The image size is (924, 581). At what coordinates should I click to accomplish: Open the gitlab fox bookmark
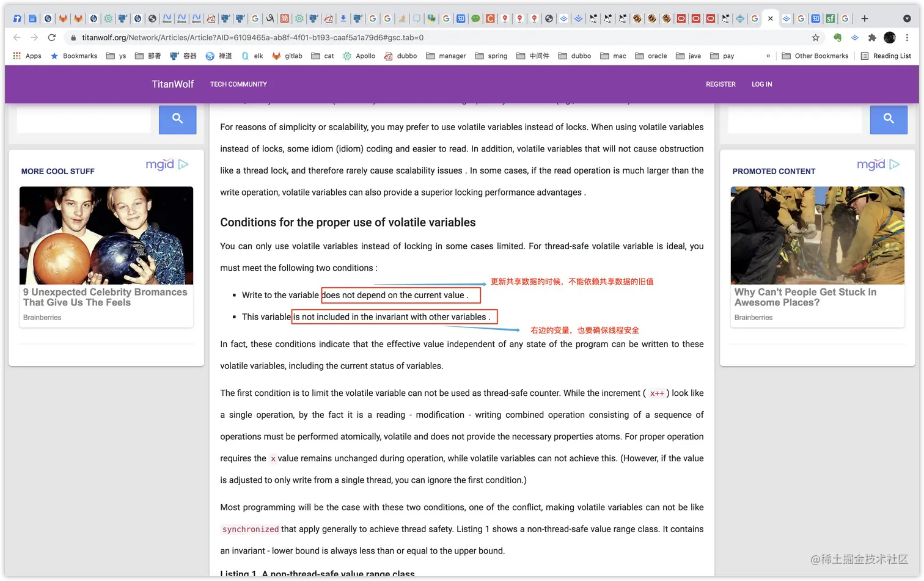(x=287, y=56)
